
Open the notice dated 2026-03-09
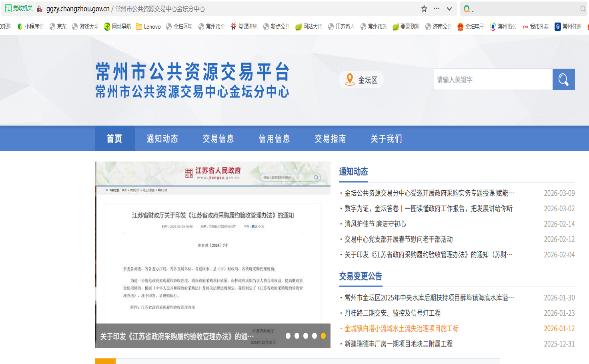point(429,193)
